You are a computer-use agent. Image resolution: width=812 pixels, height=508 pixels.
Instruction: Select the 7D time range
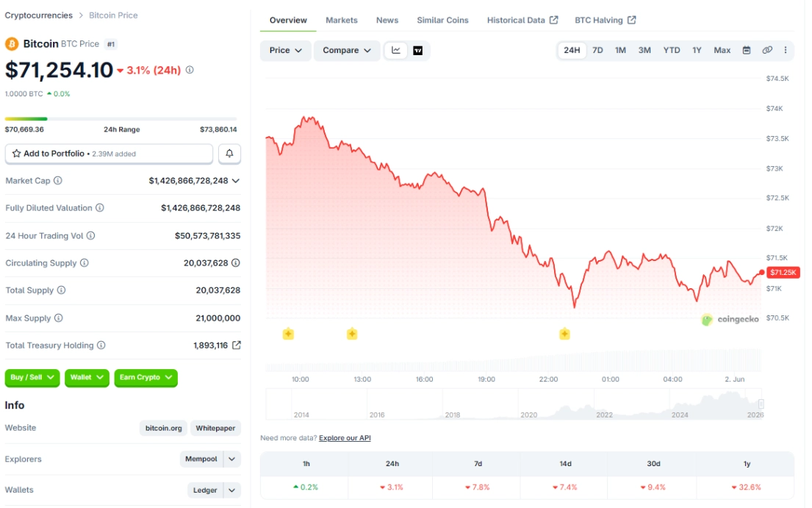(597, 50)
